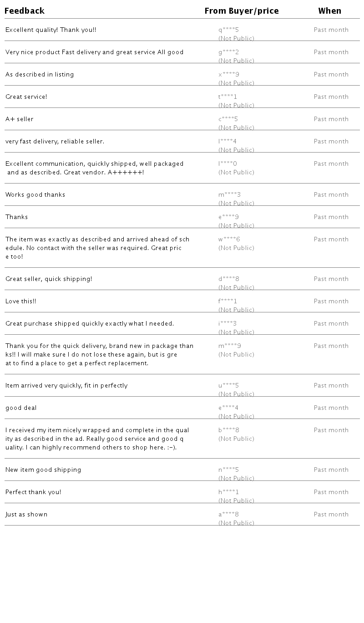Viewport: 364px width, 623px height.
Task: Click the From Buyer/price column header
Action: 242,11
